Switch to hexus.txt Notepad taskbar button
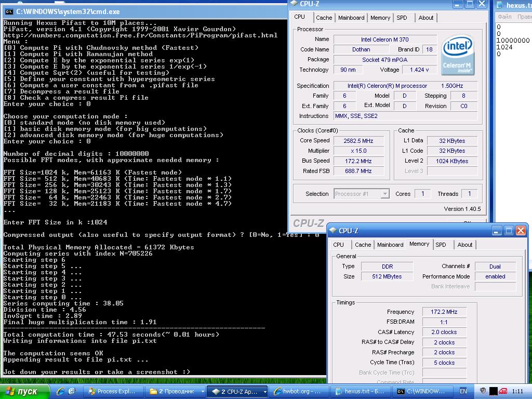This screenshot has width=532, height=399. (x=361, y=392)
